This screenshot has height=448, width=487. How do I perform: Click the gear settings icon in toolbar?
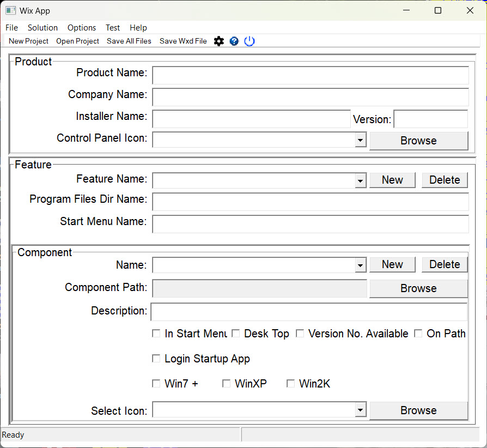click(x=219, y=41)
